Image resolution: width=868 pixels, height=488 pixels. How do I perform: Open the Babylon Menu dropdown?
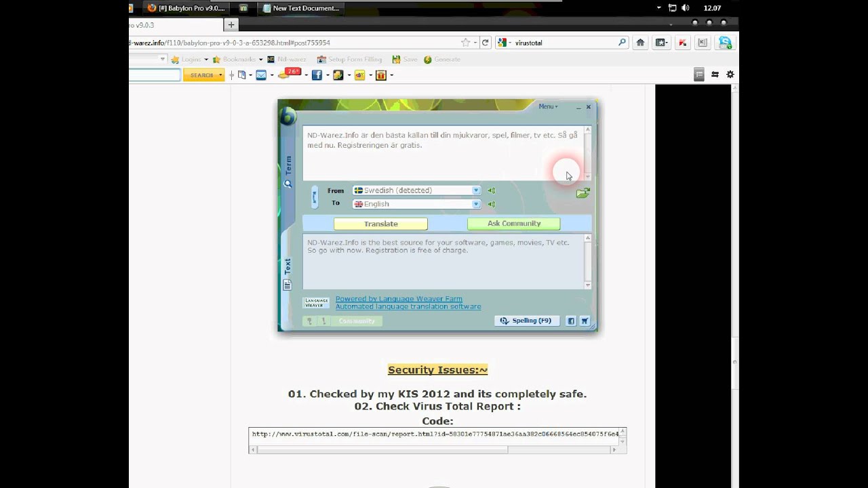(548, 106)
